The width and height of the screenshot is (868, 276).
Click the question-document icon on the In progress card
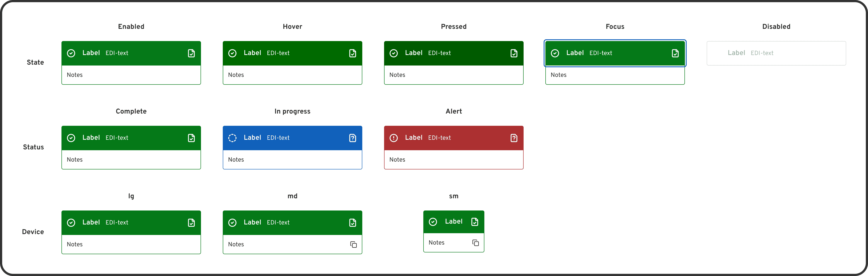[x=352, y=138]
